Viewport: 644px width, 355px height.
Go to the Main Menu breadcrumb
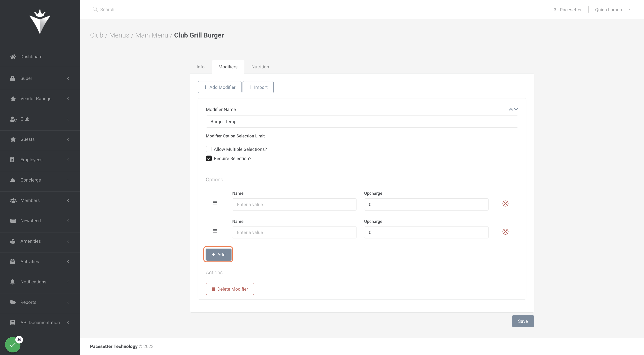coord(152,35)
